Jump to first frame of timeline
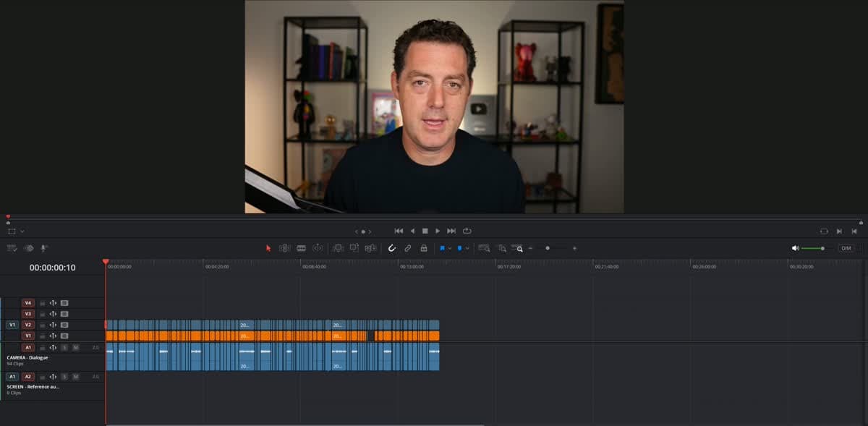This screenshot has height=426, width=868. click(399, 231)
